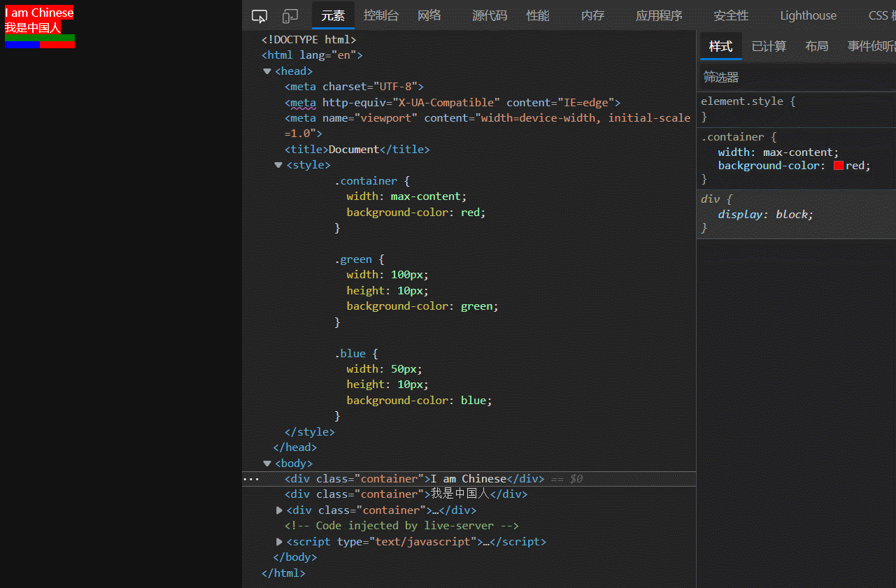Screen dimensions: 896x588
Task: Expand the script text/javascript node
Action: click(x=279, y=542)
